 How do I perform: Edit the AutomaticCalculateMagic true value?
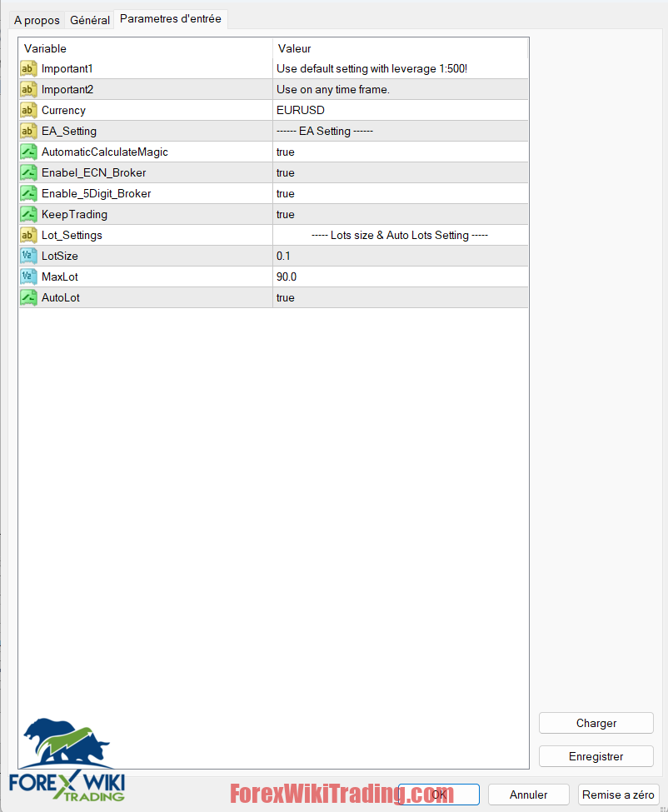pos(401,152)
